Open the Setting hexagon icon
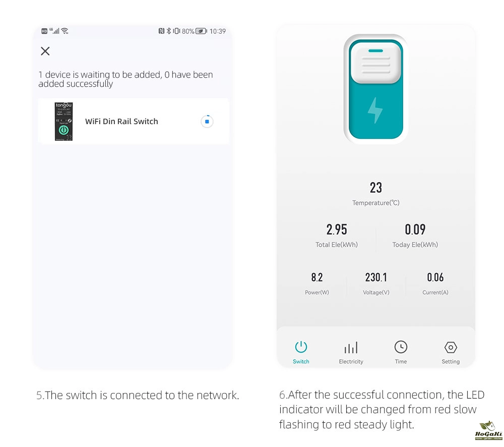This screenshot has height=447, width=504. pos(450,347)
